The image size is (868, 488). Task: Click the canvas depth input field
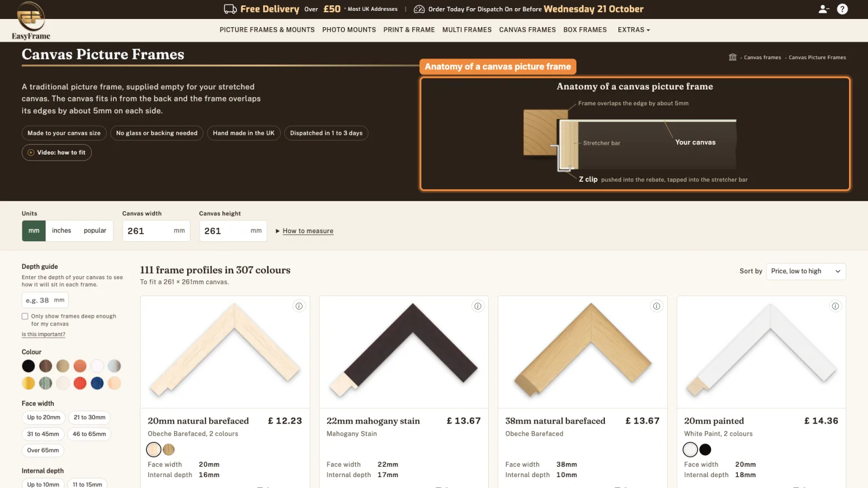pyautogui.click(x=45, y=300)
